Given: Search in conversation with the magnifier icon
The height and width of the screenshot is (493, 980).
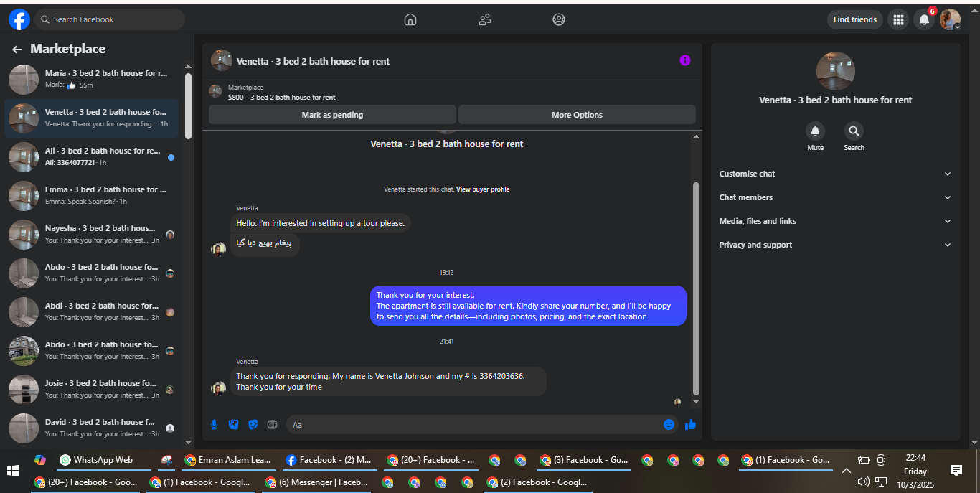Looking at the screenshot, I should click(854, 131).
